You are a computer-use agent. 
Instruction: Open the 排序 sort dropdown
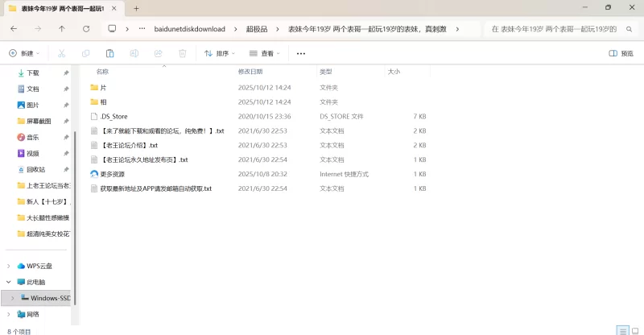(x=220, y=53)
